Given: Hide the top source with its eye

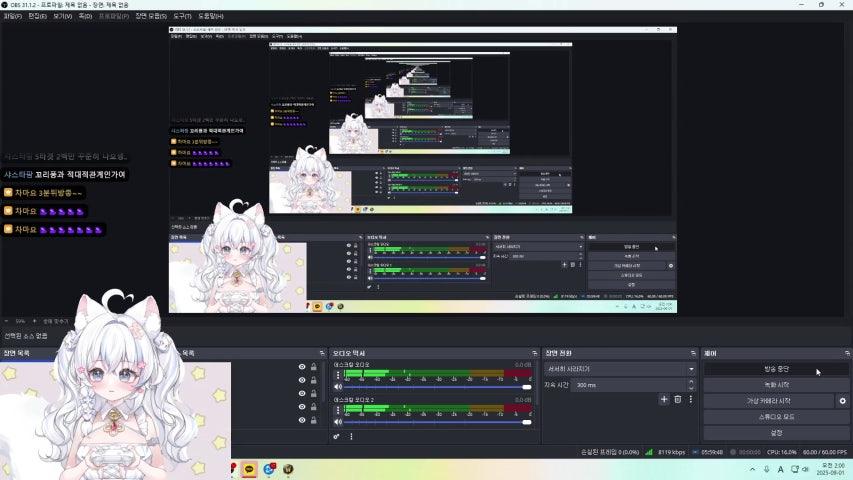Looking at the screenshot, I should (x=302, y=367).
